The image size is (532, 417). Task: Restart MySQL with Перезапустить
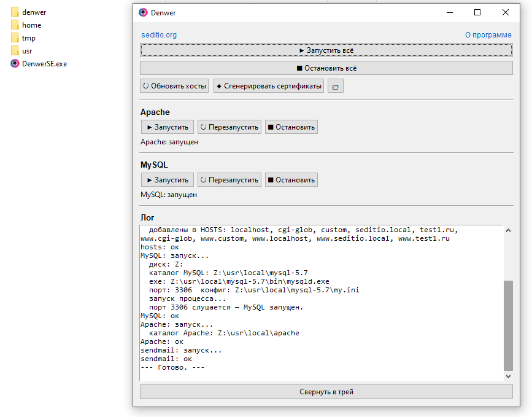(229, 180)
